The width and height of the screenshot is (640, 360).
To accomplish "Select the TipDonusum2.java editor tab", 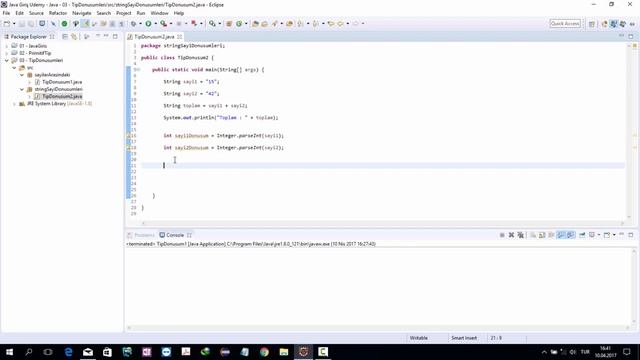I will click(x=154, y=36).
